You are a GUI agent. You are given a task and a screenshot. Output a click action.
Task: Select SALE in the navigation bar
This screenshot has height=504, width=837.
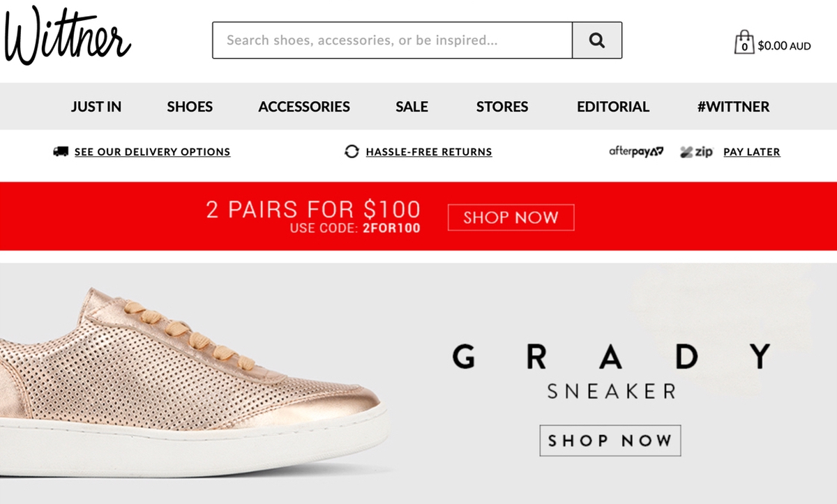coord(412,107)
